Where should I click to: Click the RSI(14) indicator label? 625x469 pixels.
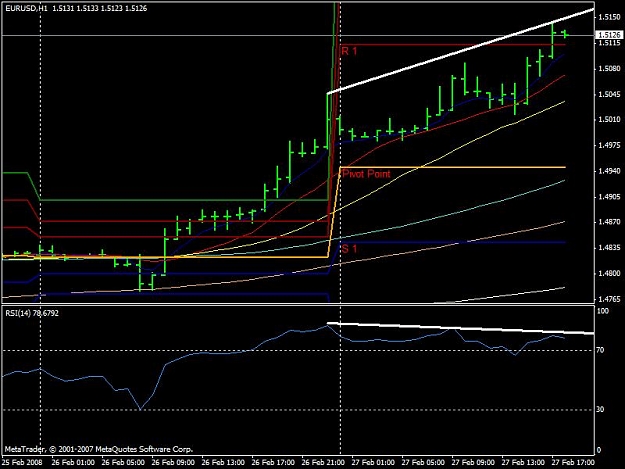(32, 313)
